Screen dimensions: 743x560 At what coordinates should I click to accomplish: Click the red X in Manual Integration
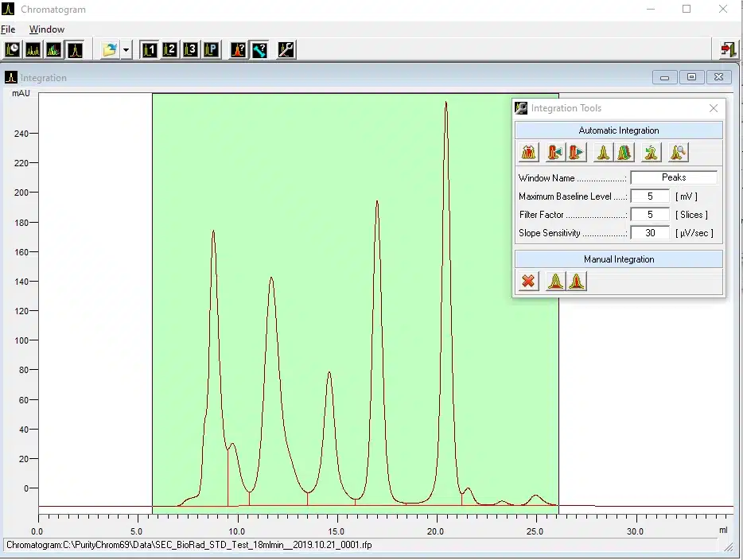528,281
